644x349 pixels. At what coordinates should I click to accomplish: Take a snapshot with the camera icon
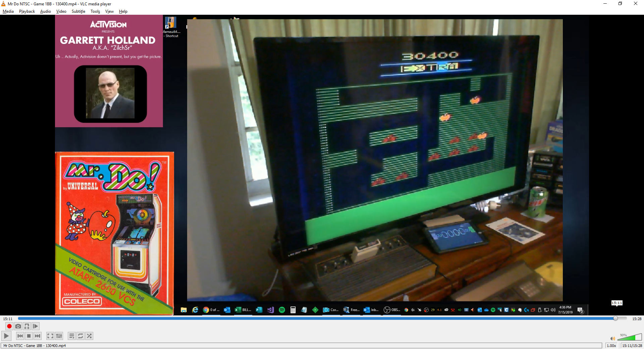18,326
